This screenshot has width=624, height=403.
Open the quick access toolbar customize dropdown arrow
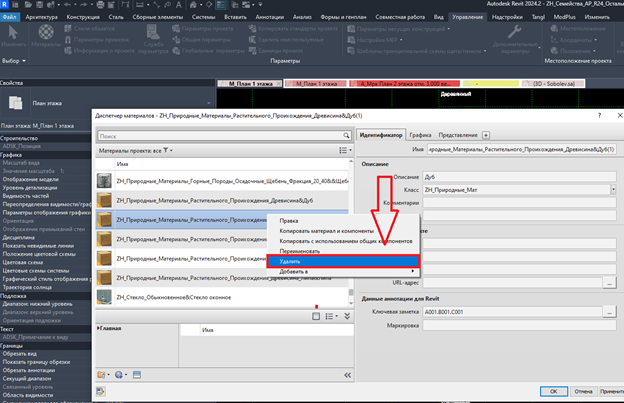click(x=260, y=5)
